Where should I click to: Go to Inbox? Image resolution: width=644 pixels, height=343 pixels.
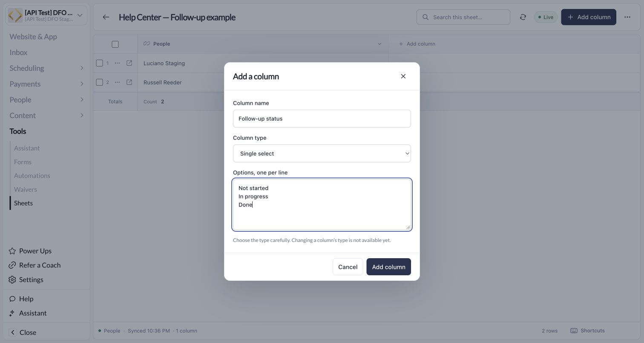pos(18,52)
